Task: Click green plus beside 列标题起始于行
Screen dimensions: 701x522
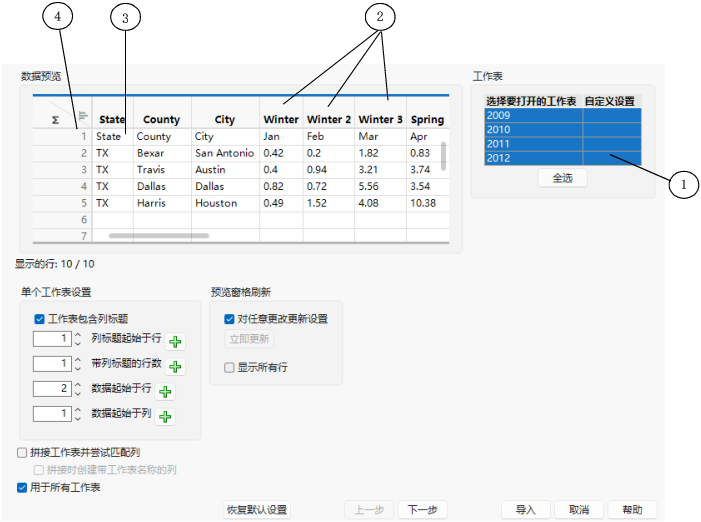Action: 175,342
